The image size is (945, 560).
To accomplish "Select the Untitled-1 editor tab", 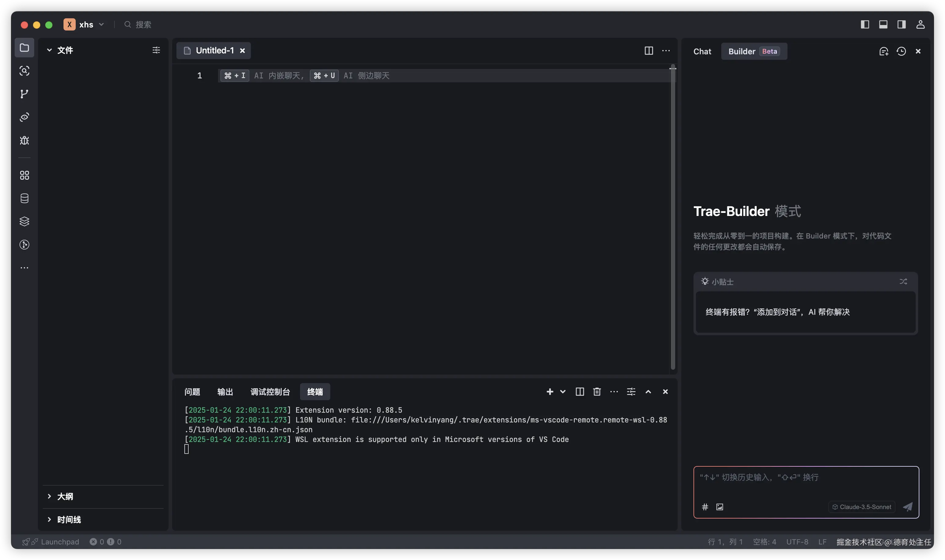I will click(213, 51).
